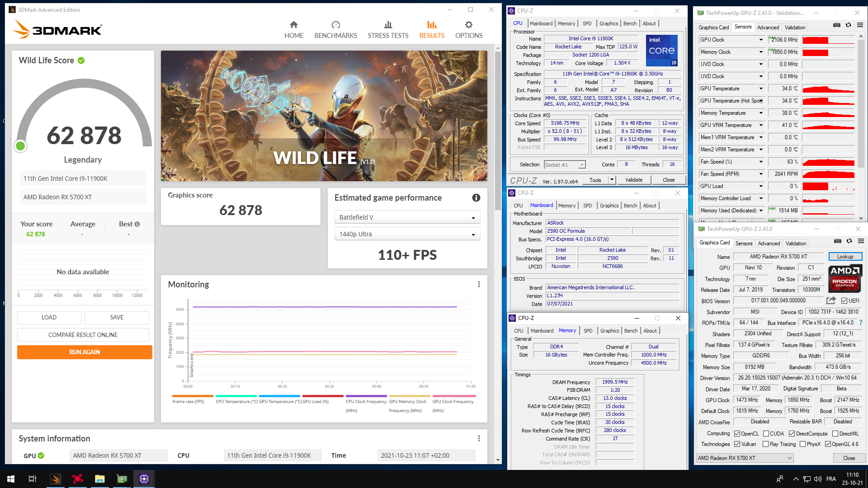Open the GPU Clock sensor dropdown
Screen dimensions: 868x488
tap(761, 40)
